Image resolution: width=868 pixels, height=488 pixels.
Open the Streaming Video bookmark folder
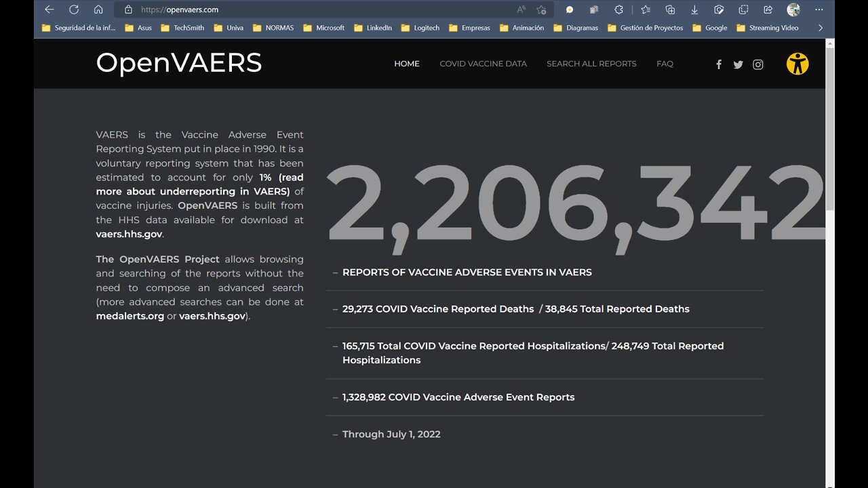(768, 28)
